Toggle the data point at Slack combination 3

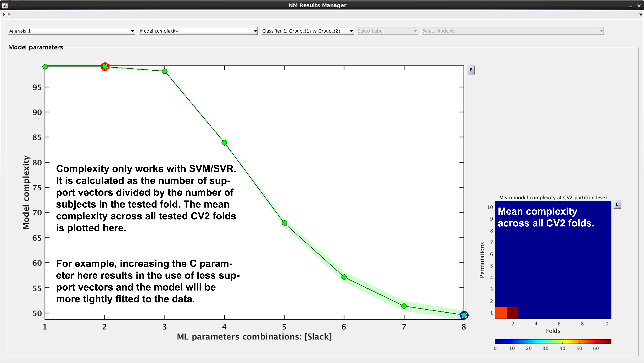[x=164, y=71]
